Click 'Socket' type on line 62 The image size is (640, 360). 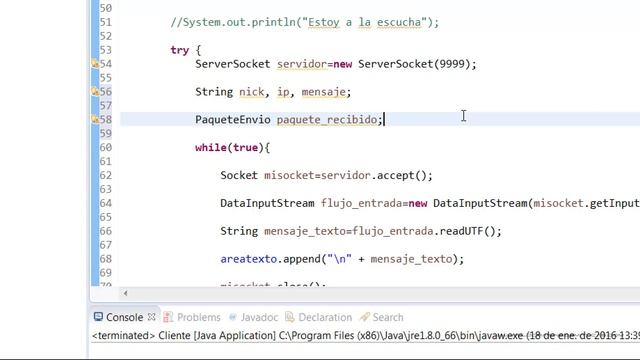pyautogui.click(x=239, y=176)
